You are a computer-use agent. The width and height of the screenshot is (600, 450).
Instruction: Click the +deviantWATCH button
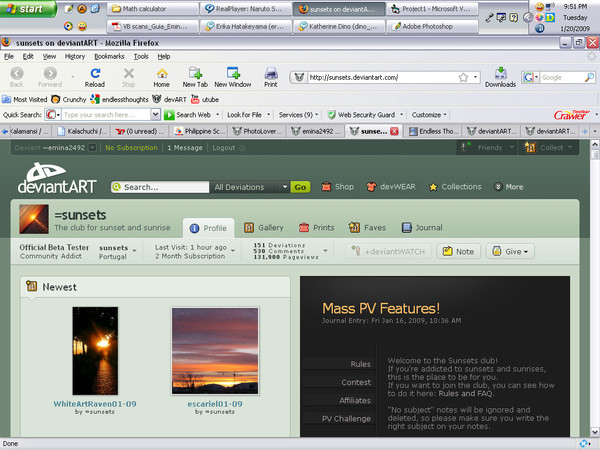coord(388,251)
